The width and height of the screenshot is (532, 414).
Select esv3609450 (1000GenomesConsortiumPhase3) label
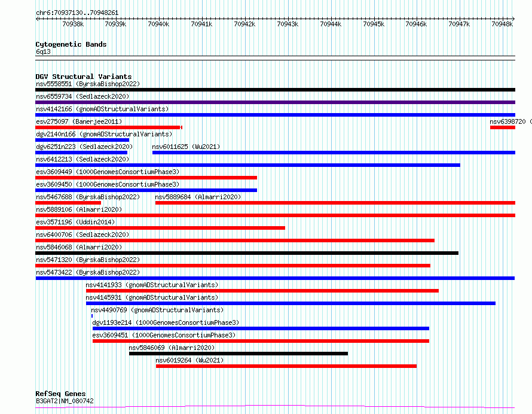click(x=108, y=184)
